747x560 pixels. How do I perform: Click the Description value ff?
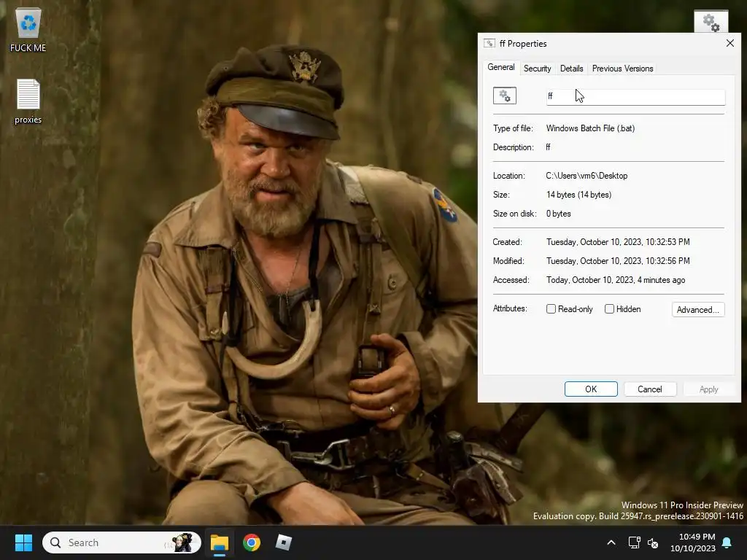(548, 147)
